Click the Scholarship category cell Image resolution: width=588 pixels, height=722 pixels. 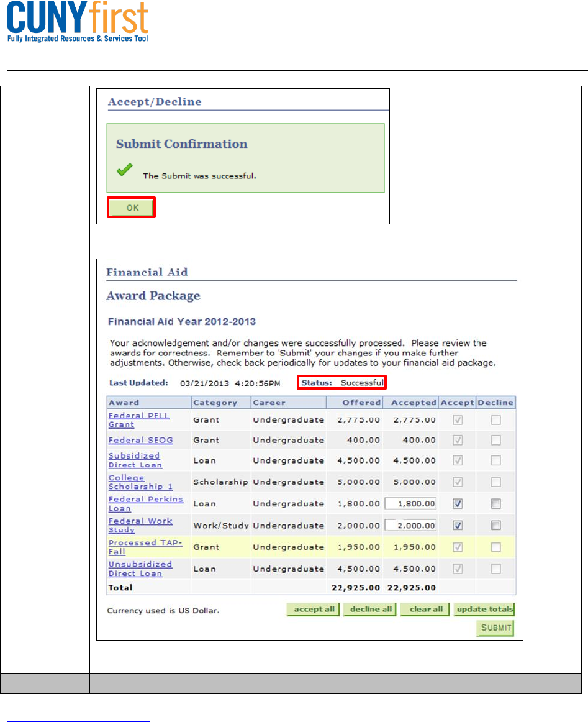(x=220, y=482)
